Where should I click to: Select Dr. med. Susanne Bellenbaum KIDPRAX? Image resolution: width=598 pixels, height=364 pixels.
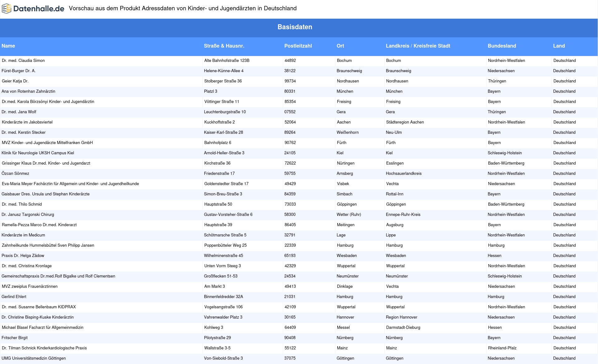tap(39, 307)
